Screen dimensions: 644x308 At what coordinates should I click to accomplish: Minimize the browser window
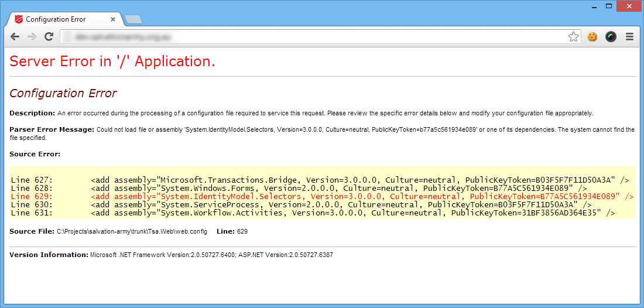[594, 6]
